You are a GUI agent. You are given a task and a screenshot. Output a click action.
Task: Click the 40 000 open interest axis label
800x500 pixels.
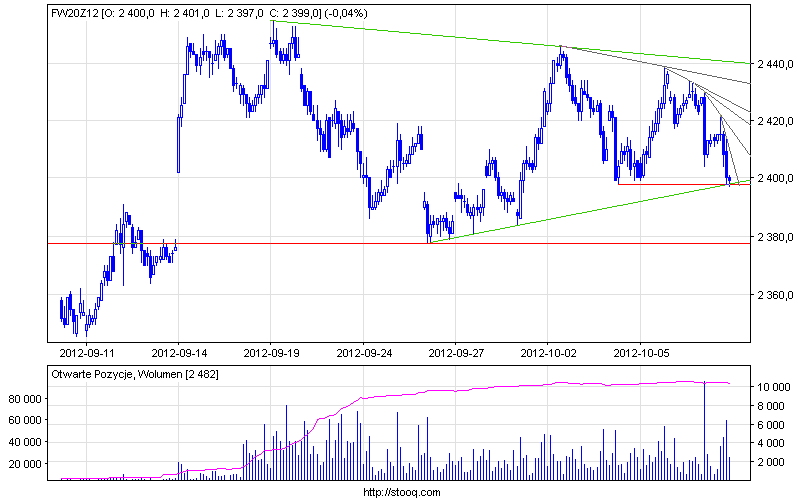(x=25, y=442)
